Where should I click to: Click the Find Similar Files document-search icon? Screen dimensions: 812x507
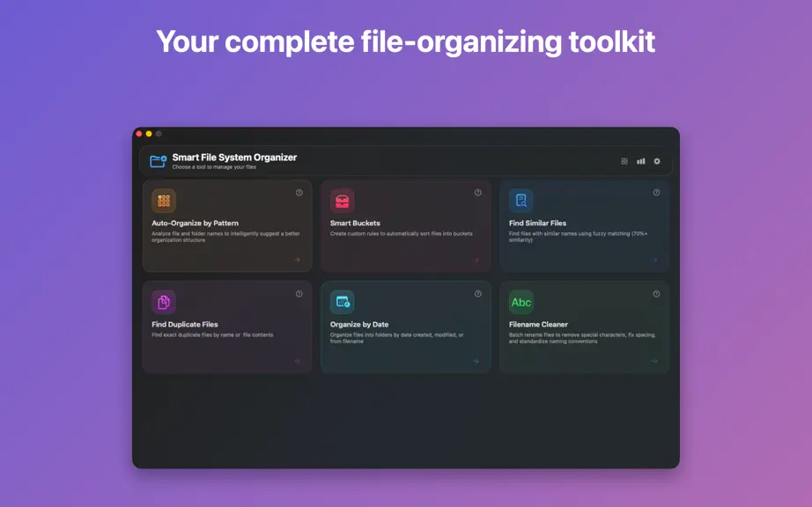521,201
